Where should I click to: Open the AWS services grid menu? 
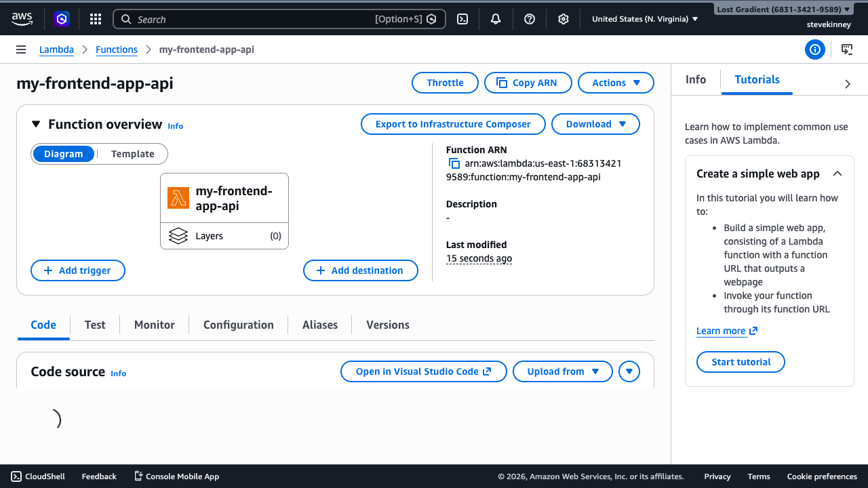96,19
